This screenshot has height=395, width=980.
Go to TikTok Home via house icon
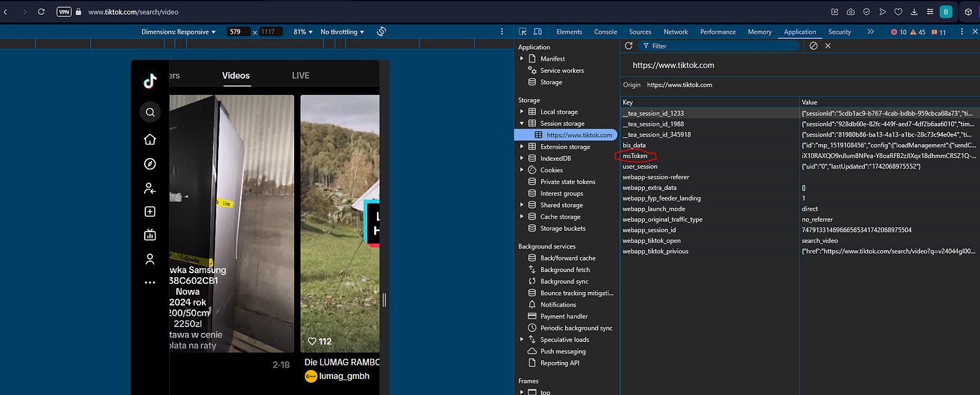point(150,139)
